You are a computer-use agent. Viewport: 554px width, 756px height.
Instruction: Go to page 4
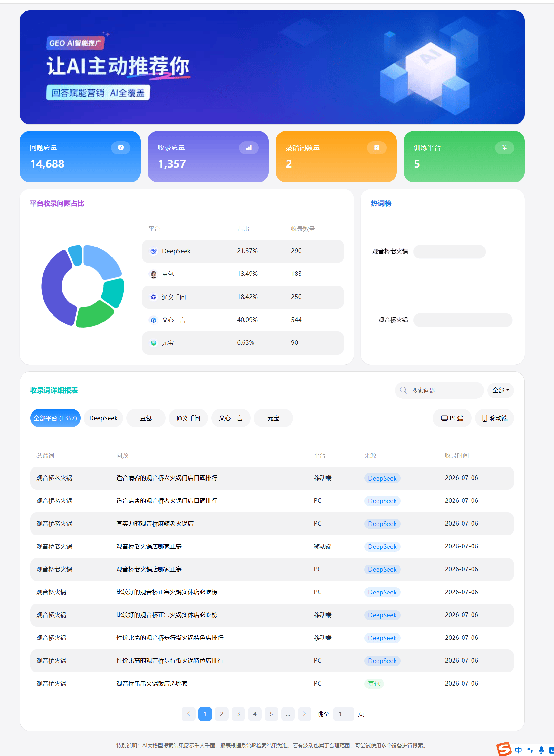[255, 714]
